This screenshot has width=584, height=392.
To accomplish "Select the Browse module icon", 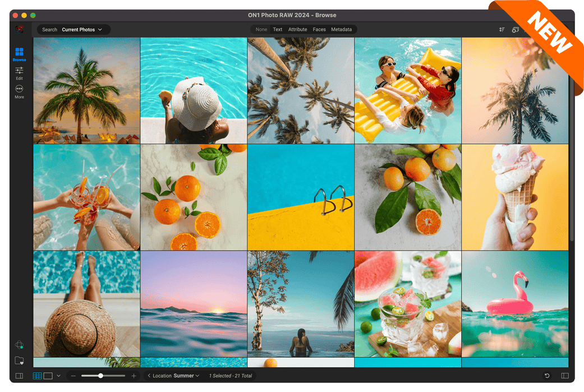I will click(19, 50).
